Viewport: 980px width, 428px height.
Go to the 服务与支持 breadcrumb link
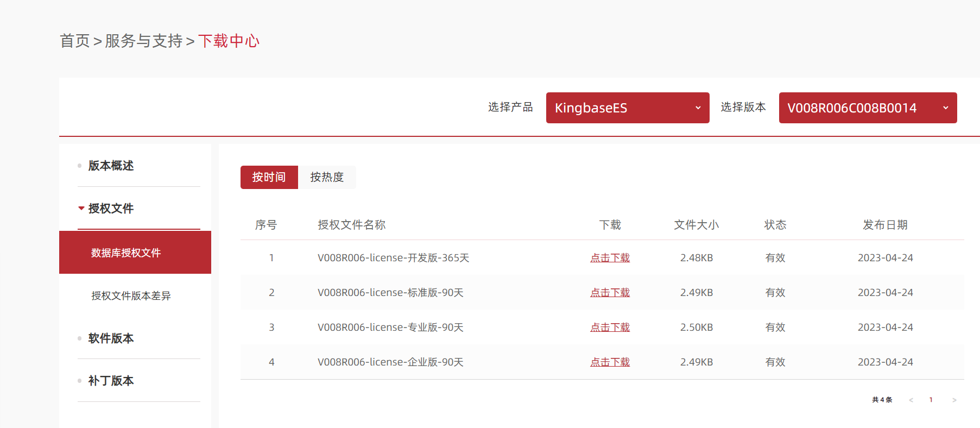(x=144, y=41)
